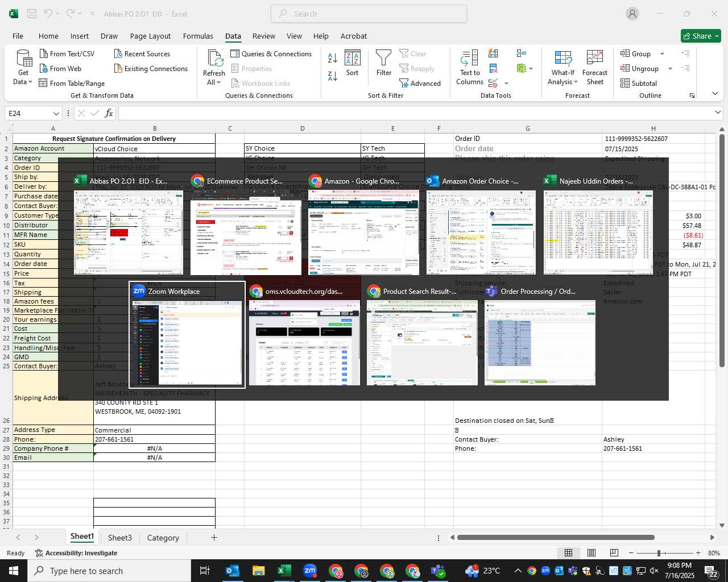Image resolution: width=728 pixels, height=582 pixels.
Task: Click the Hide Detail outline icon
Action: coord(686,68)
